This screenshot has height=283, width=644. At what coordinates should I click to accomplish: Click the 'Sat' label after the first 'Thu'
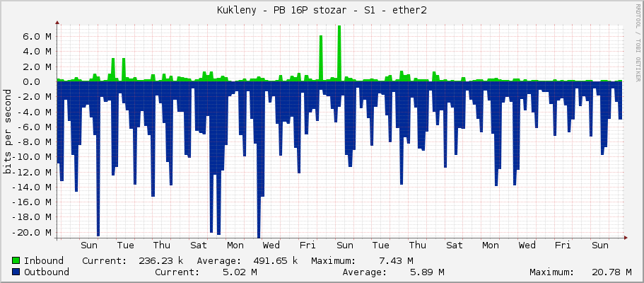coord(199,246)
